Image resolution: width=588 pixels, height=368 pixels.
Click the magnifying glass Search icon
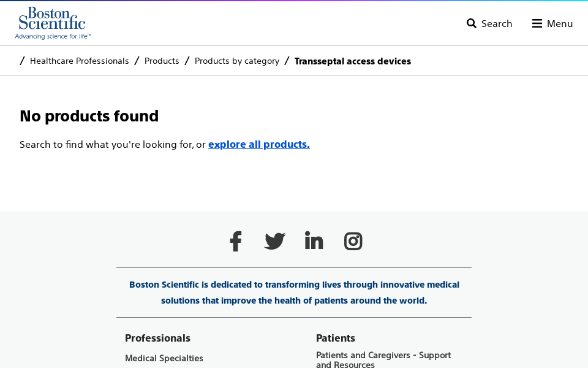point(470,23)
